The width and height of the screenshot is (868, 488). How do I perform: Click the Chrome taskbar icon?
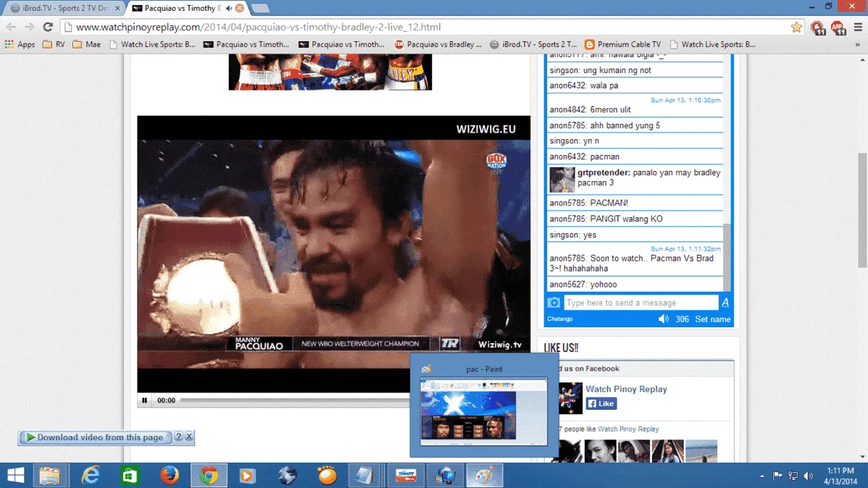point(209,475)
